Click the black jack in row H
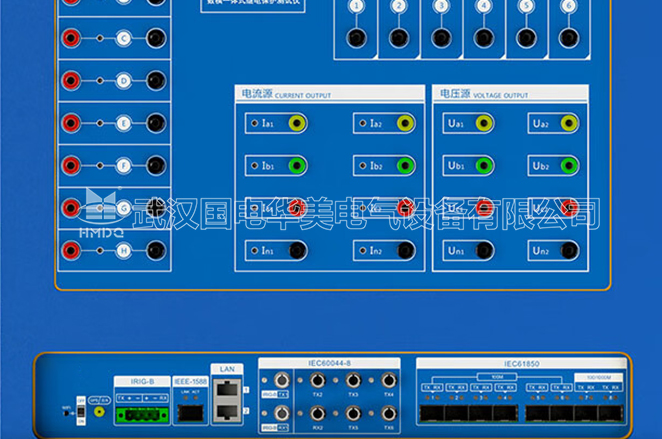Screen dimensions: 662x439 point(156,251)
